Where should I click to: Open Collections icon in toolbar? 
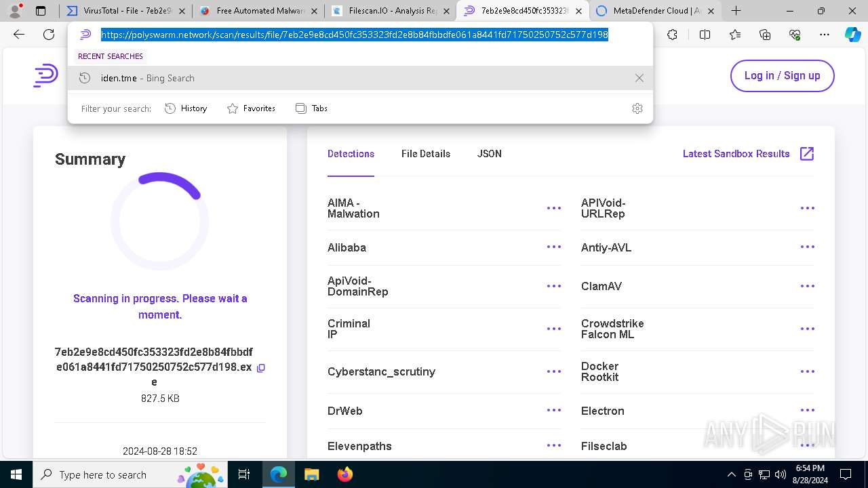tap(765, 35)
